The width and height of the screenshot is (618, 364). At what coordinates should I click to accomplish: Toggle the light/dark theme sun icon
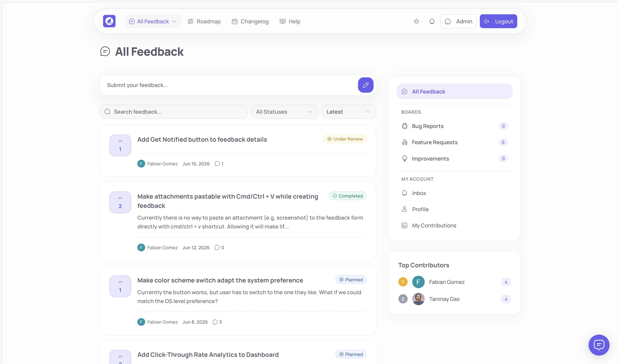(416, 21)
